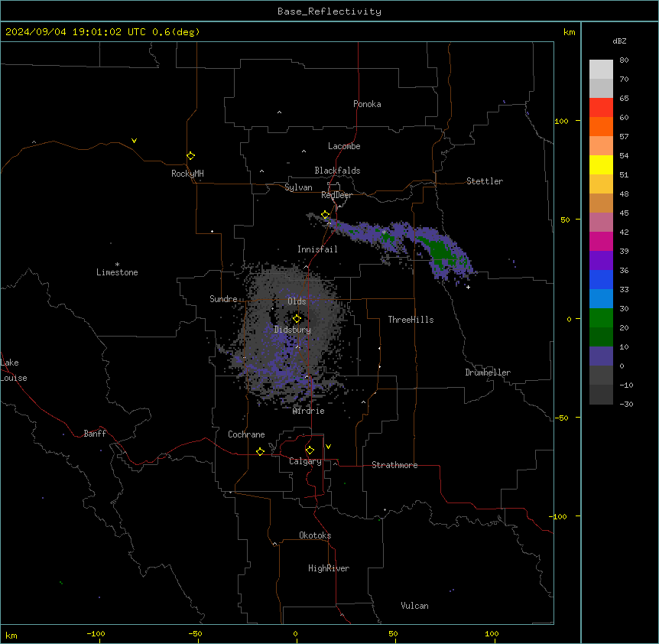Image resolution: width=659 pixels, height=644 pixels.
Task: Click the dark orange 60 dBZ legend swatch
Action: coord(601,126)
